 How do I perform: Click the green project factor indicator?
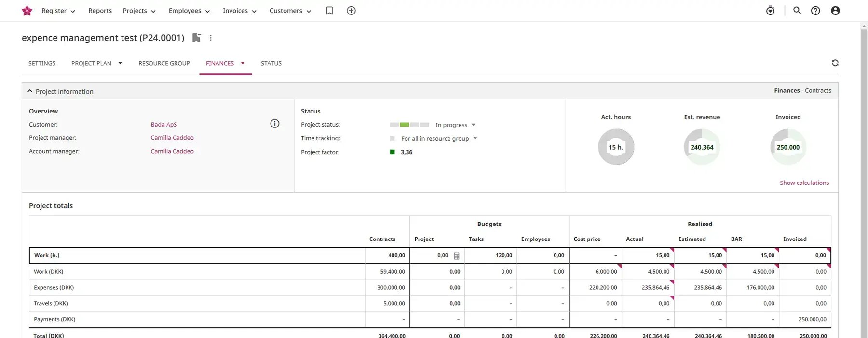click(x=392, y=152)
